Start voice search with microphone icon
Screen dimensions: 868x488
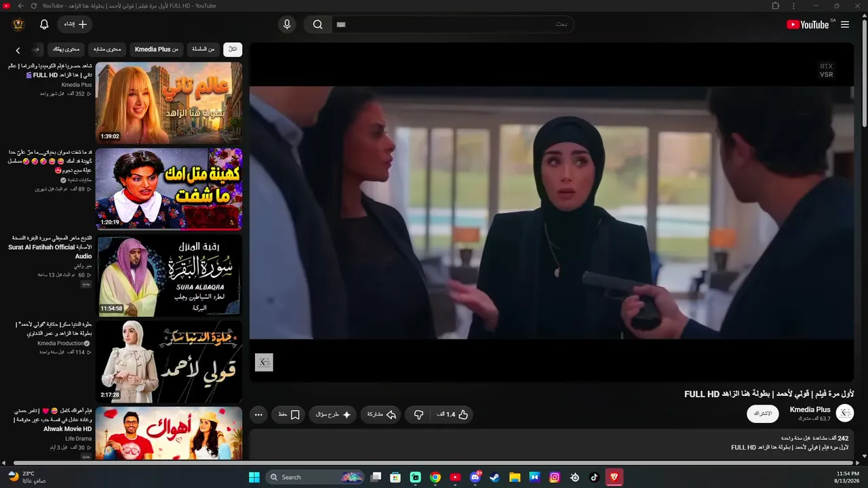287,24
